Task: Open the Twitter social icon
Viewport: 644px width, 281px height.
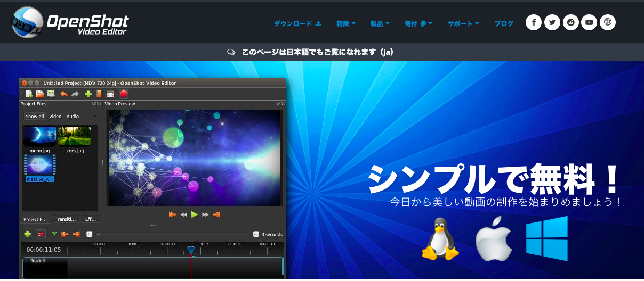Action: 552,22
